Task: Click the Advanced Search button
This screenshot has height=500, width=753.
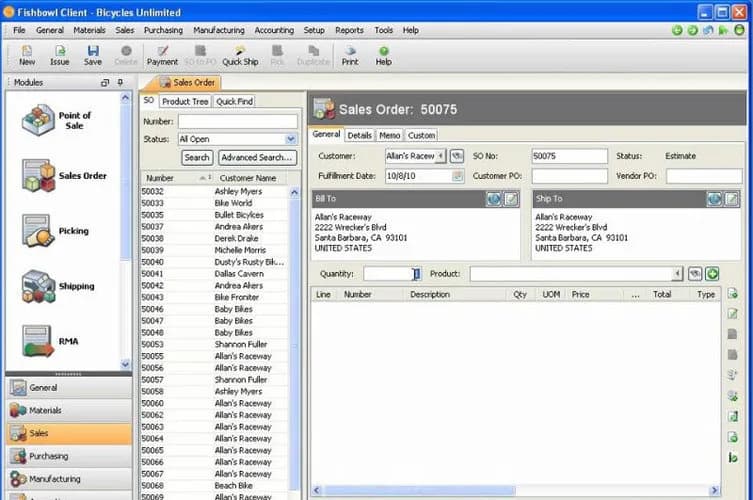Action: coord(257,158)
